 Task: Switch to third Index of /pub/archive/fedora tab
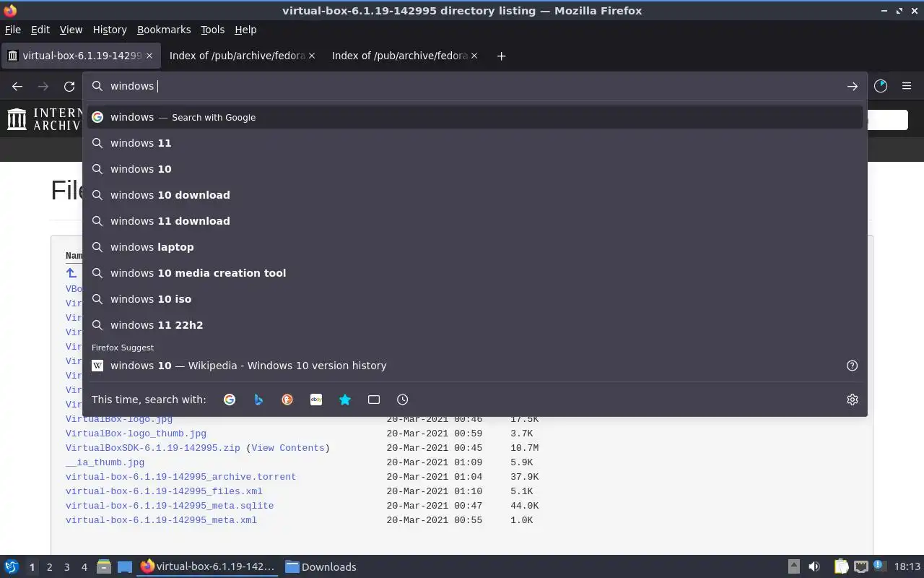pos(404,56)
